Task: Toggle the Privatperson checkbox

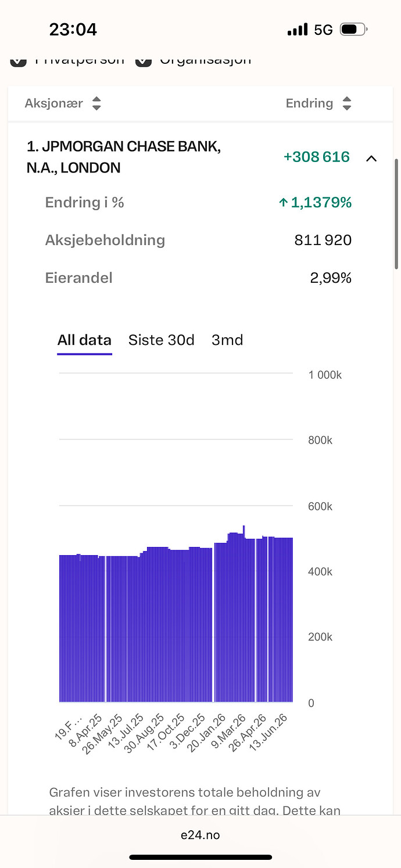Action: point(19,60)
